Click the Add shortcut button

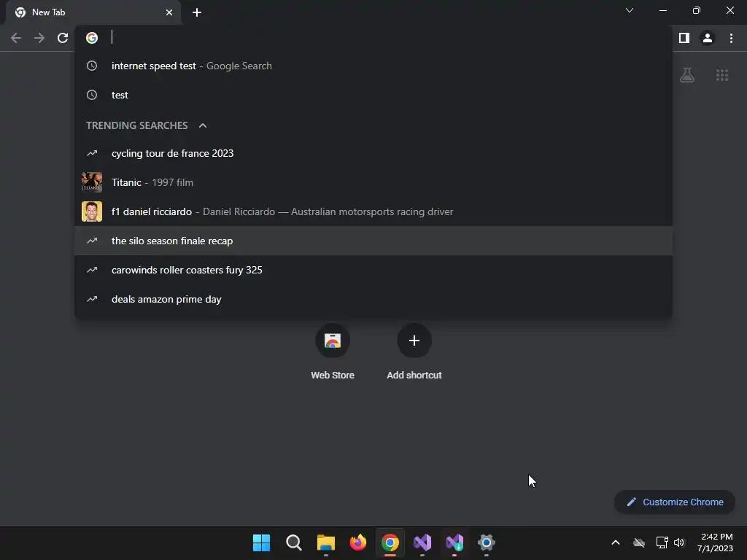click(x=414, y=351)
